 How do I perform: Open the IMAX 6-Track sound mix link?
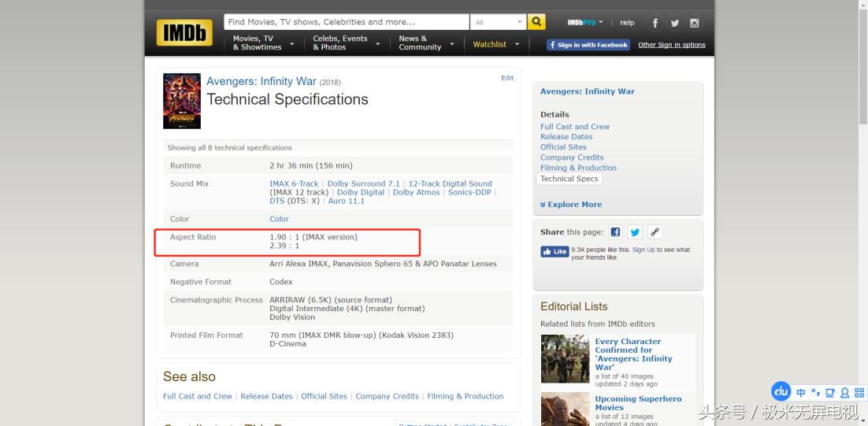pyautogui.click(x=294, y=183)
